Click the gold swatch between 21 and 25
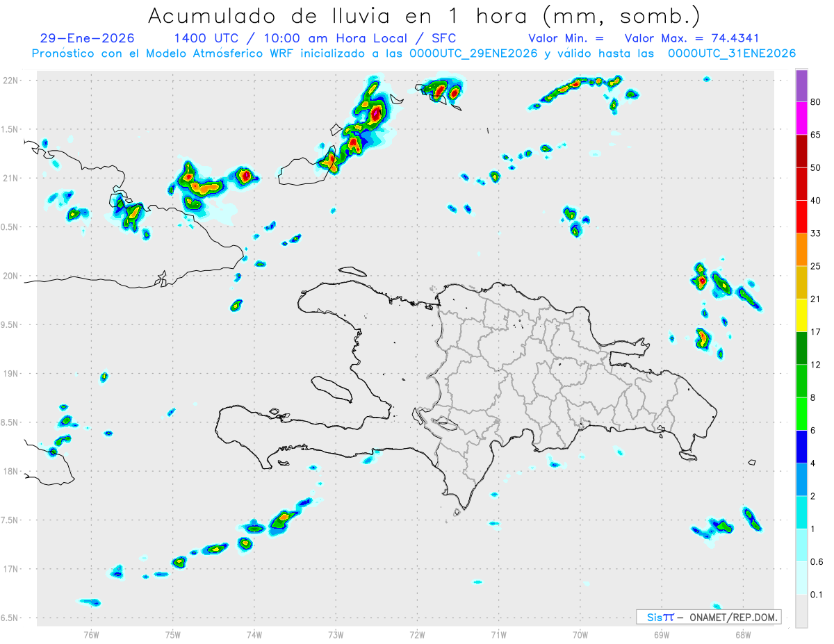This screenshot has width=834, height=644. pyautogui.click(x=801, y=283)
